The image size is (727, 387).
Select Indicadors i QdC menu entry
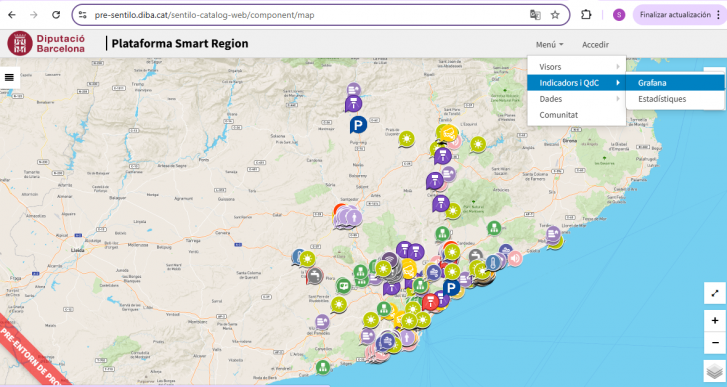pyautogui.click(x=576, y=82)
